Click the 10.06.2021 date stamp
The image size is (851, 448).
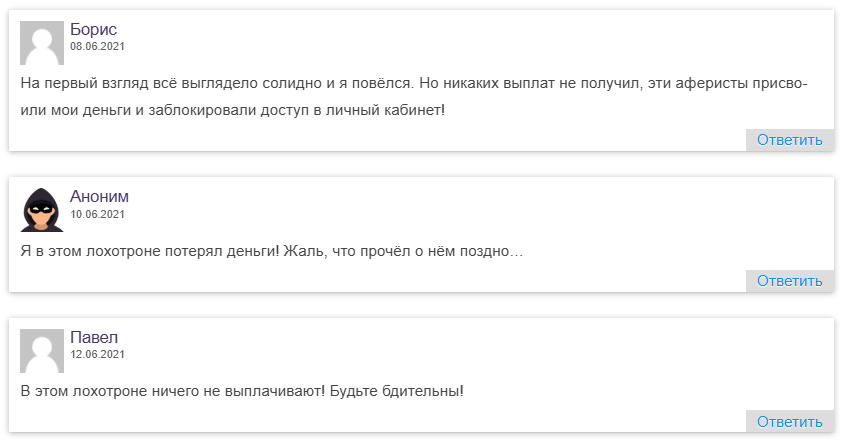97,214
